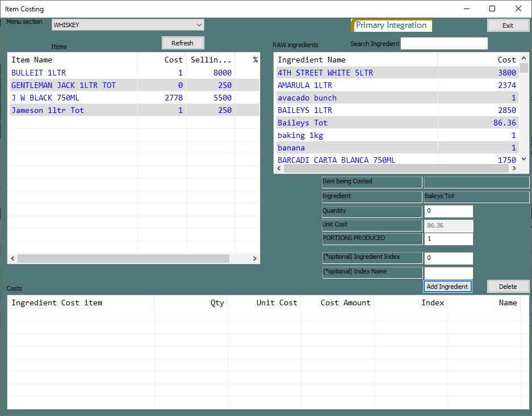Click the 2850 ingredient cost cell
This screenshot has width=532, height=416.
point(478,110)
